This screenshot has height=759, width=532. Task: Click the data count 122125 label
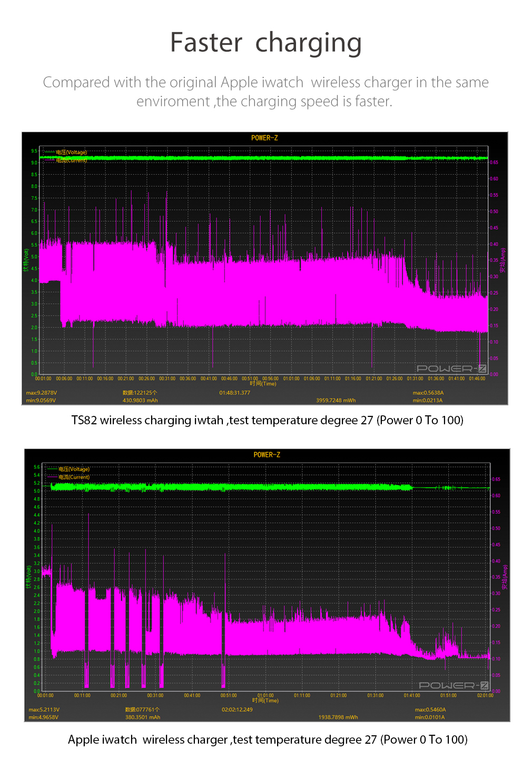click(x=140, y=393)
